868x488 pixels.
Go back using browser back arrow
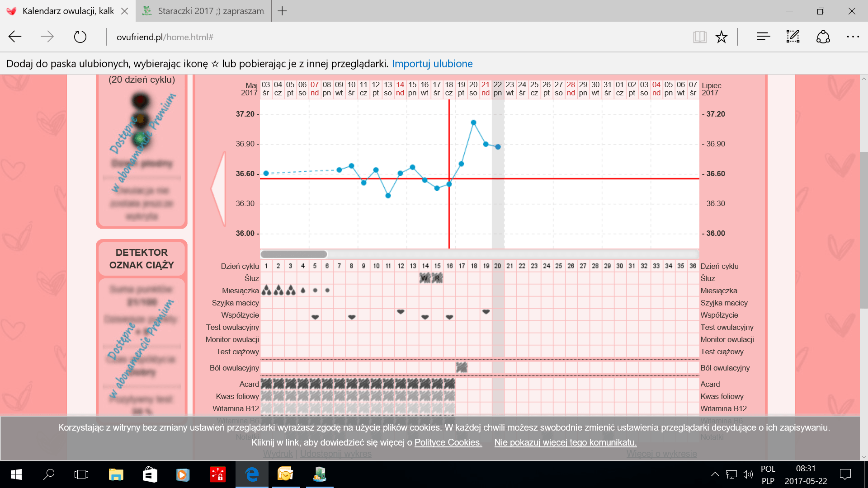[x=15, y=37]
